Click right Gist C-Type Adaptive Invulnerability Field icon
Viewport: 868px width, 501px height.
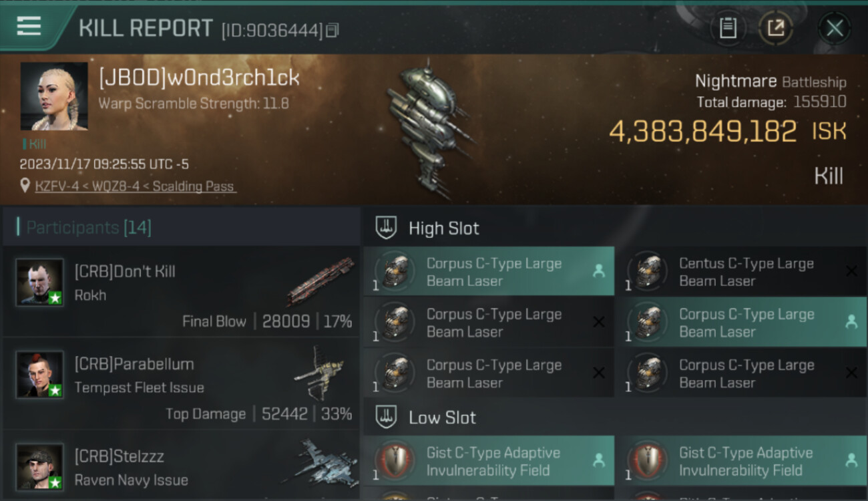649,461
